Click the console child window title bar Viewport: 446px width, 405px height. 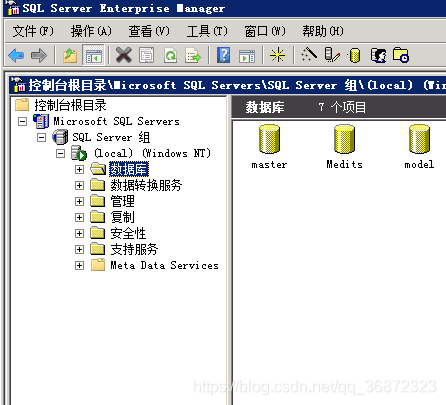(228, 85)
